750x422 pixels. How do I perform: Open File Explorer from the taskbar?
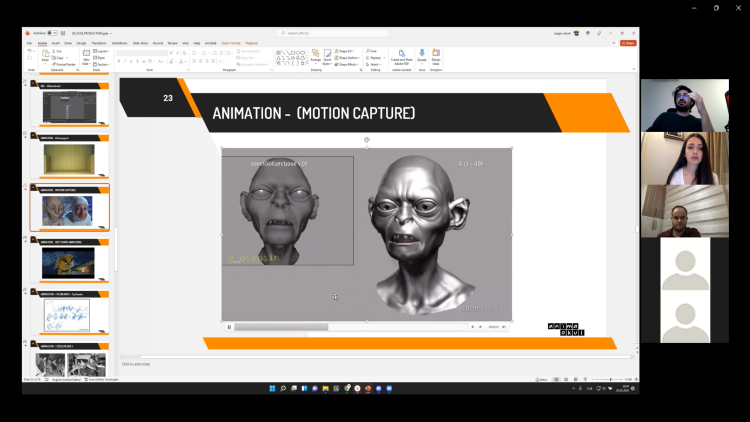[325, 389]
